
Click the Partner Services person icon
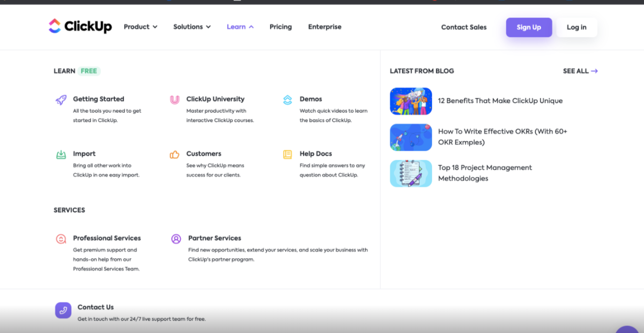pos(176,239)
